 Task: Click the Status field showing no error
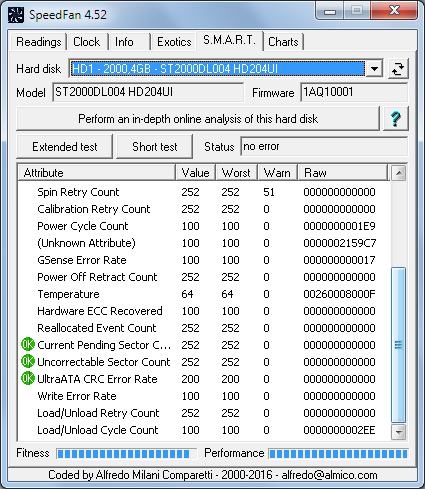[324, 146]
